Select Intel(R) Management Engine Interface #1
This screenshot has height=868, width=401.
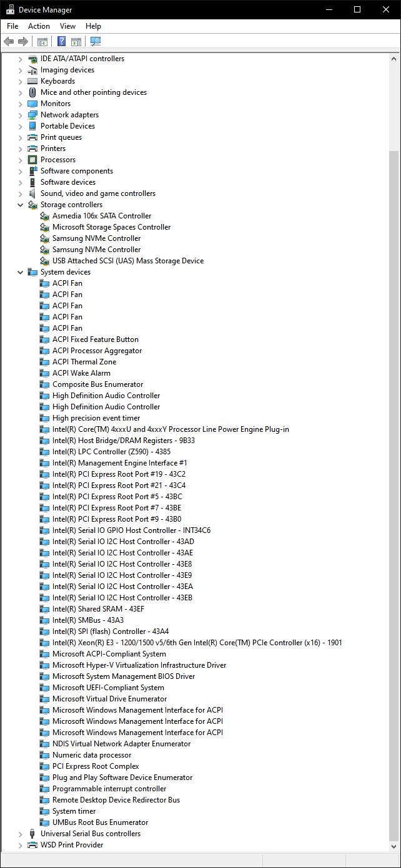click(120, 463)
